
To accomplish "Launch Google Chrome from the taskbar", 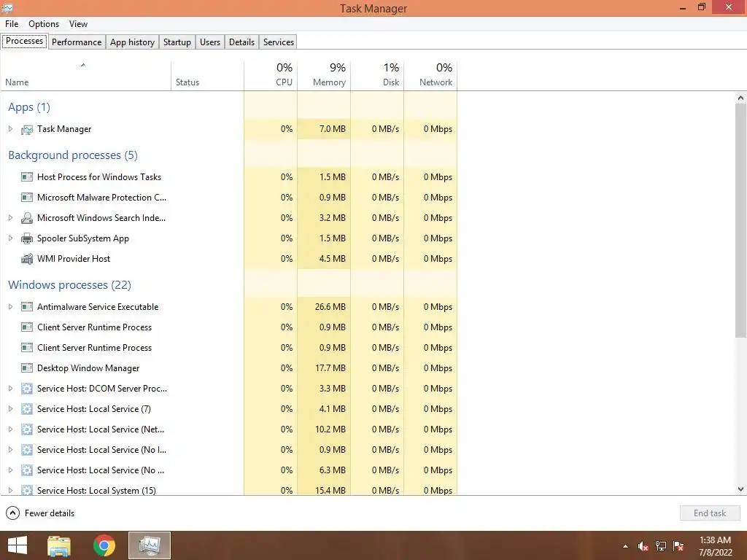I will coord(104,545).
